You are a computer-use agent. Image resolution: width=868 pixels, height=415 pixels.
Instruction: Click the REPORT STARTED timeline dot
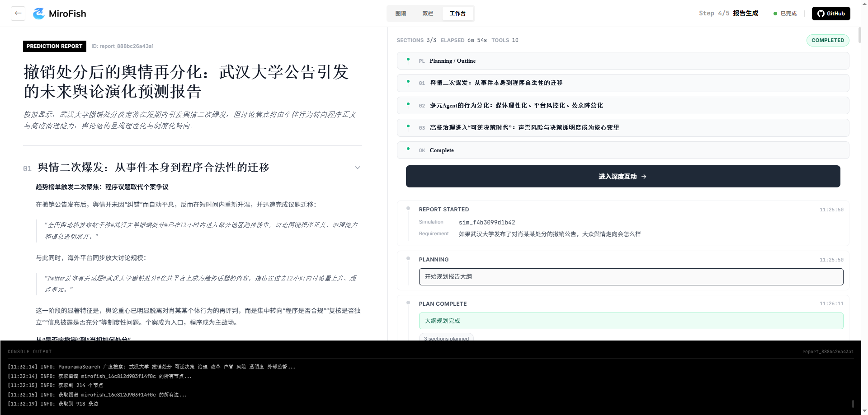408,209
